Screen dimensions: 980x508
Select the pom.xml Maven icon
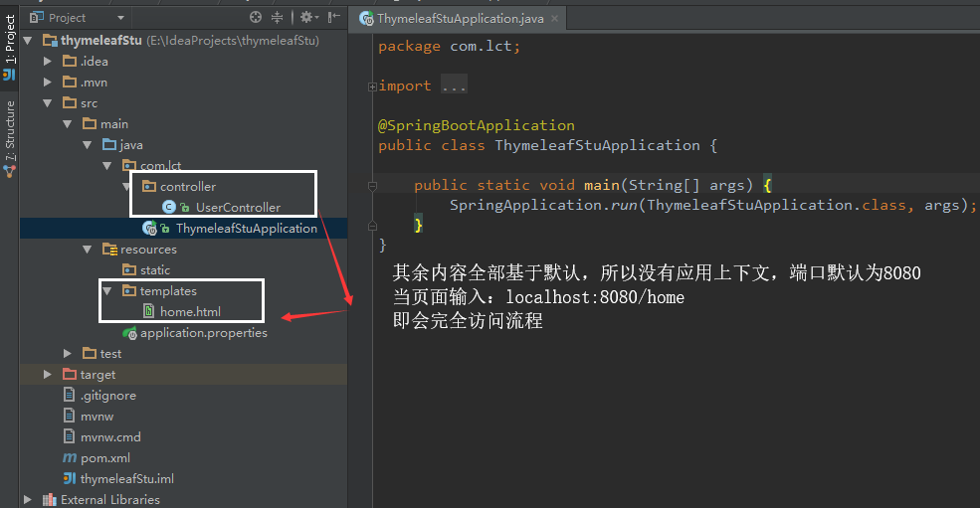click(70, 458)
